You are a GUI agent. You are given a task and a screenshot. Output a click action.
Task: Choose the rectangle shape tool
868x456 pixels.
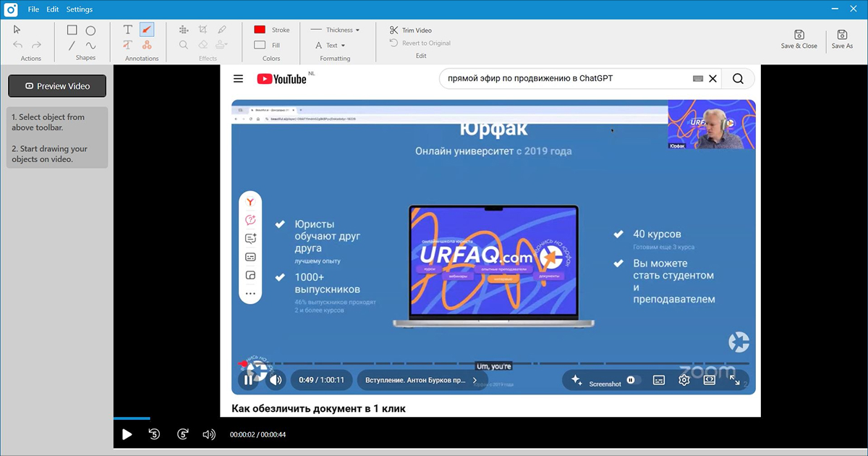72,30
